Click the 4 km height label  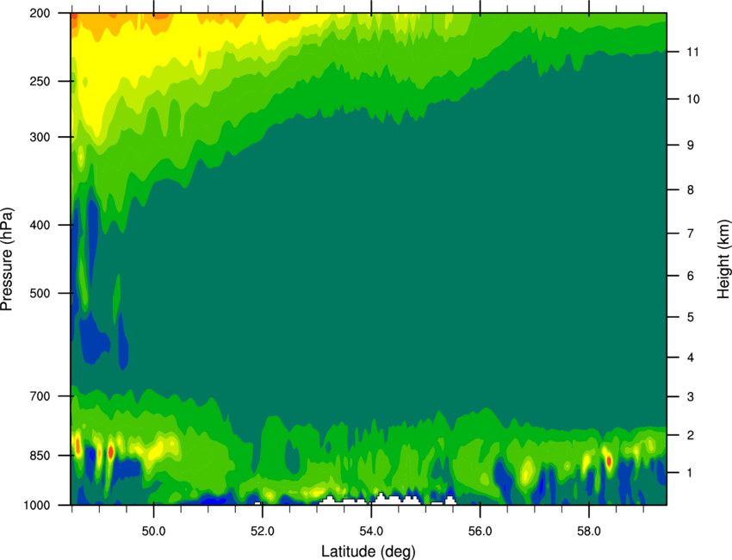coord(691,358)
